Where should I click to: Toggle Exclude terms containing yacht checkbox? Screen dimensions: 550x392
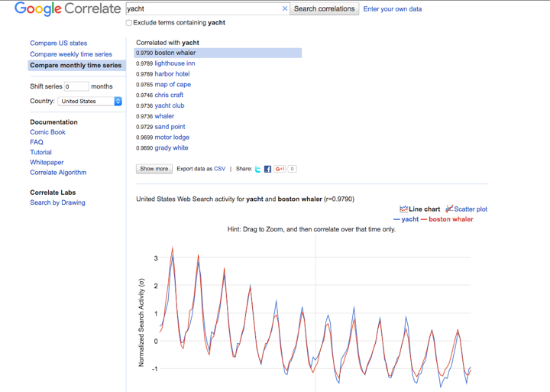(129, 23)
